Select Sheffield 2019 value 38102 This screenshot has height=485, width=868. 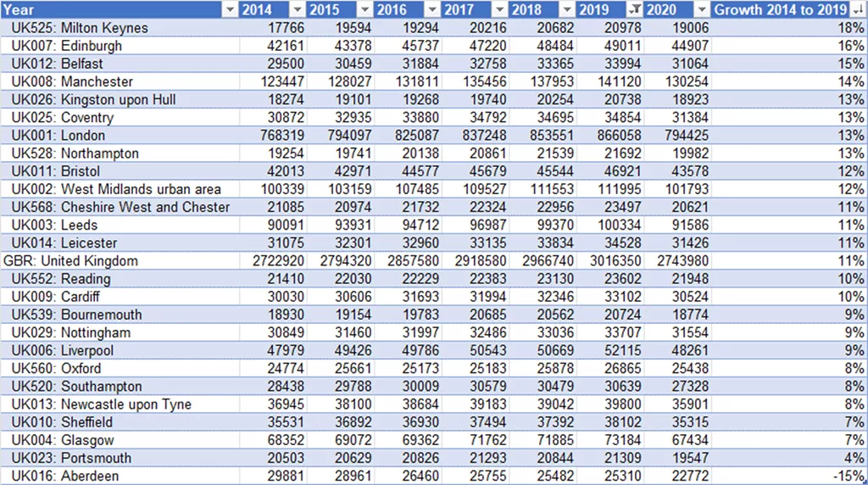tap(623, 422)
